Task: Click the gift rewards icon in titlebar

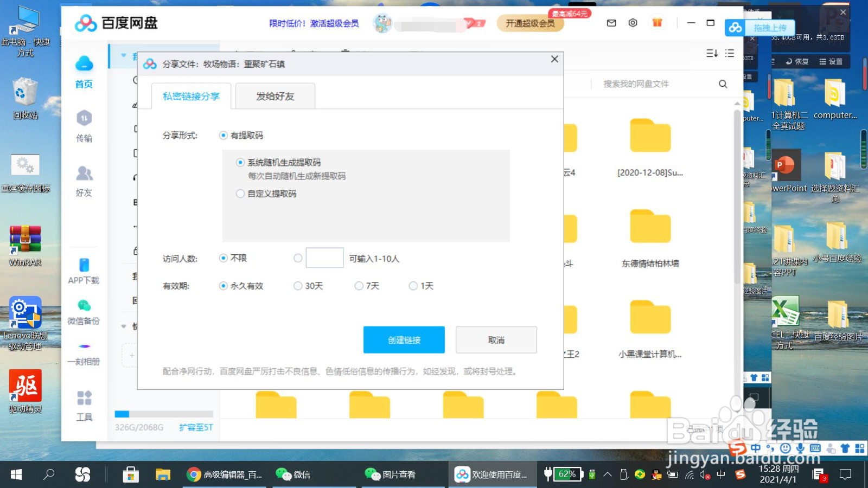Action: (x=657, y=23)
